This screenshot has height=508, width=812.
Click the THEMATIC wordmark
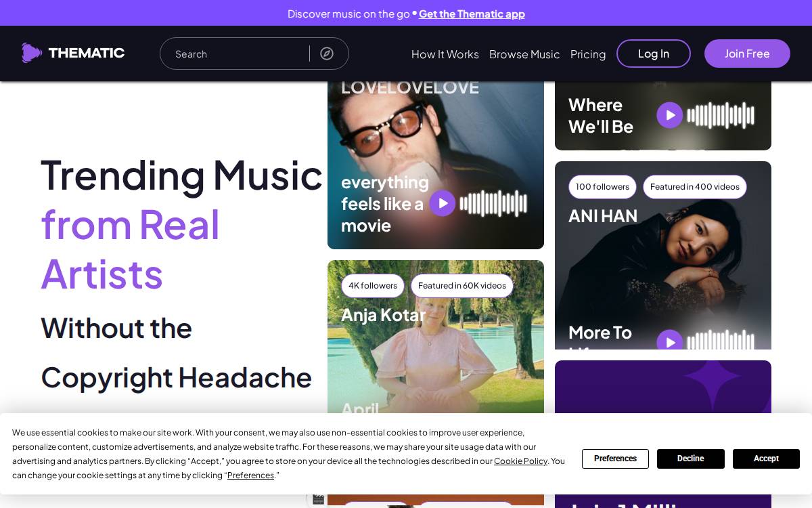pyautogui.click(x=87, y=53)
